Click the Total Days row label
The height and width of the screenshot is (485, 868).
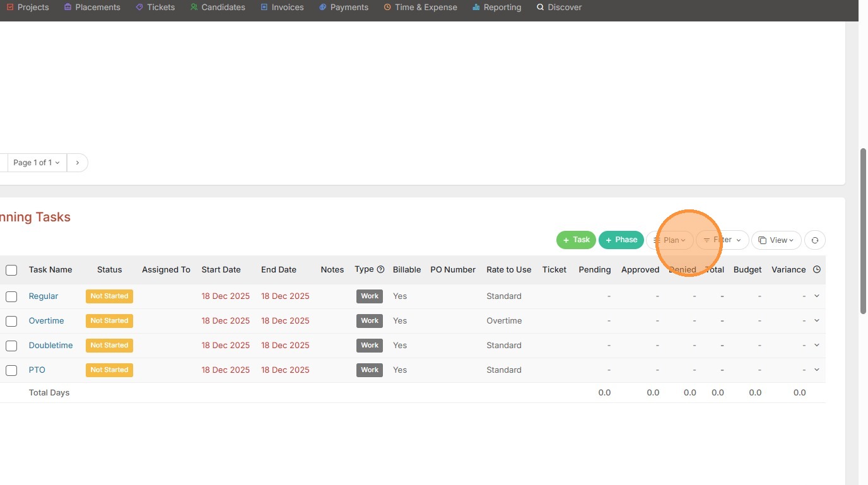tap(49, 393)
